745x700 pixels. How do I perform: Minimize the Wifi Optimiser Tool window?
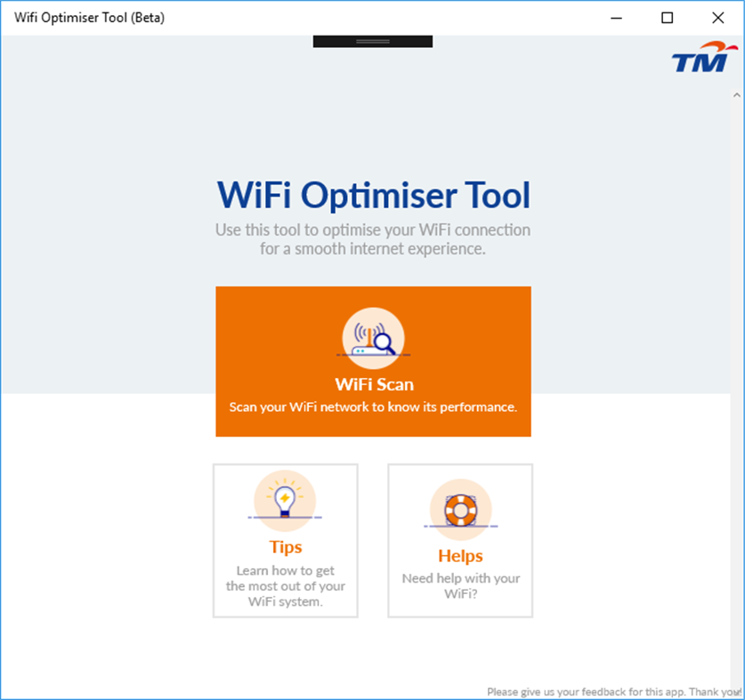[x=616, y=17]
